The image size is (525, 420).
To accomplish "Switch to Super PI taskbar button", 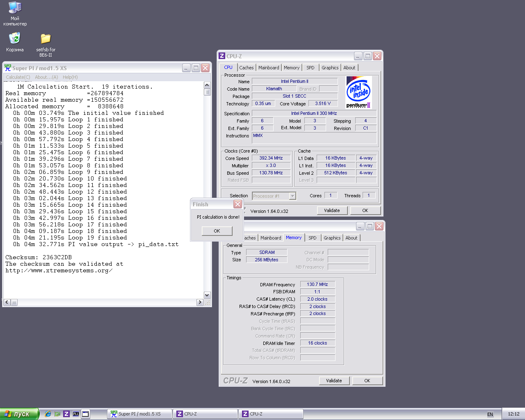I will (x=140, y=414).
